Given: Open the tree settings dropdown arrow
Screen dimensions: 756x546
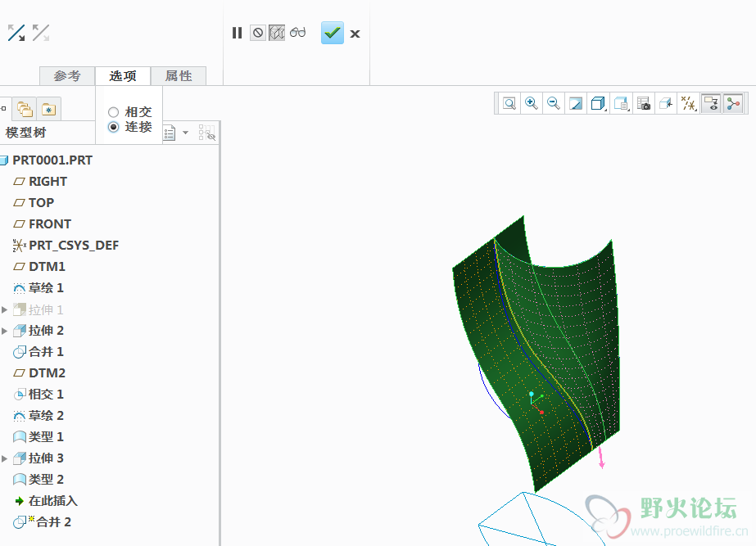Looking at the screenshot, I should click(x=186, y=133).
